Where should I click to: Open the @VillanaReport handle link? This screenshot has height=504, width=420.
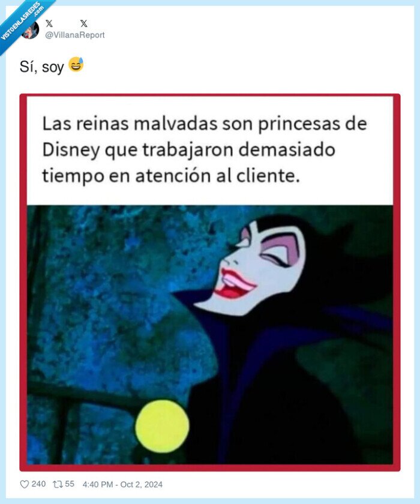pyautogui.click(x=74, y=35)
